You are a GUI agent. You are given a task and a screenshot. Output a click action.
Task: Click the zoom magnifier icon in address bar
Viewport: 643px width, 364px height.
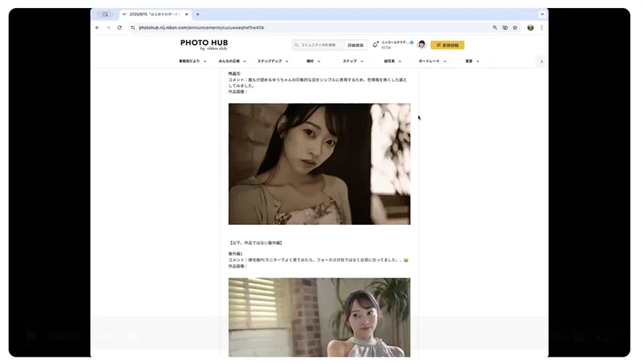click(495, 28)
